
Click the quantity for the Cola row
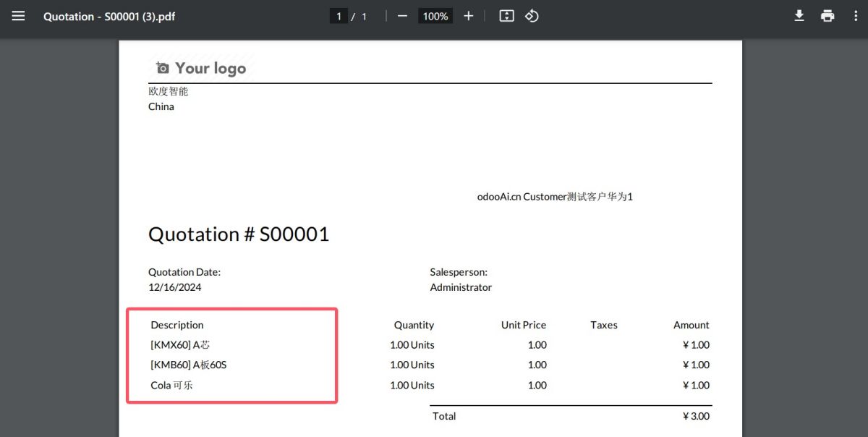(x=412, y=385)
